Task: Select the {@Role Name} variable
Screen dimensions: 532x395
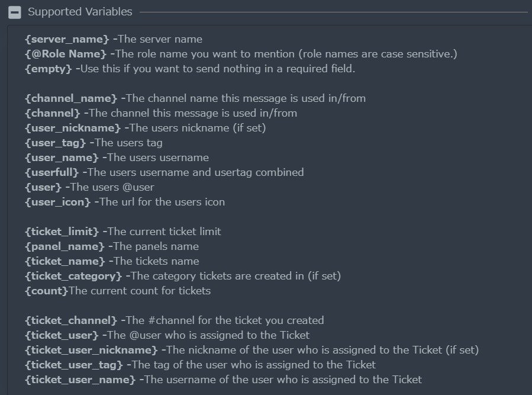Action: click(66, 54)
